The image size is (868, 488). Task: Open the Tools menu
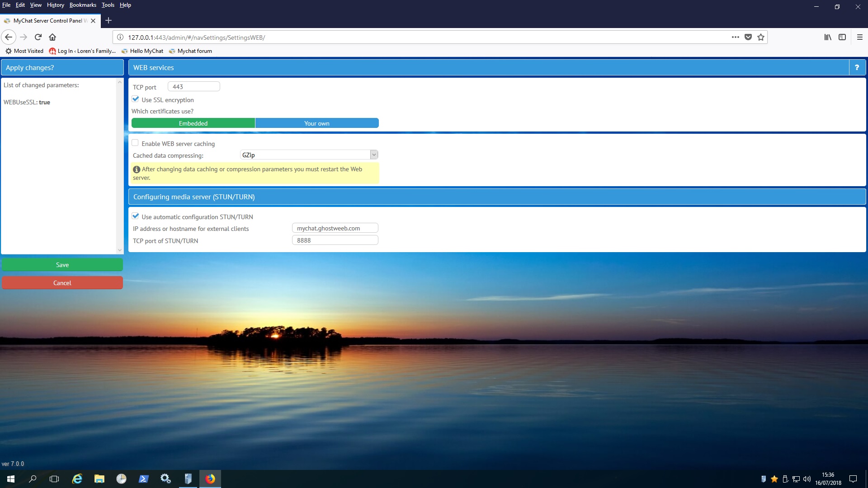[x=108, y=5]
